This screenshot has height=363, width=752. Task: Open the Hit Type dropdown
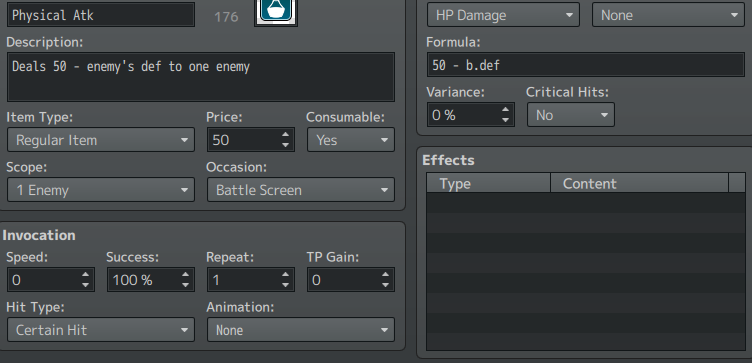101,330
